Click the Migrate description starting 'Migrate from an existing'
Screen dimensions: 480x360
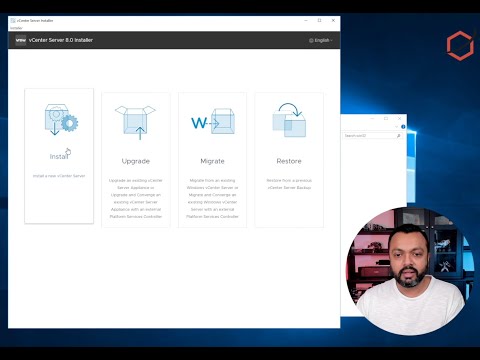[212, 198]
